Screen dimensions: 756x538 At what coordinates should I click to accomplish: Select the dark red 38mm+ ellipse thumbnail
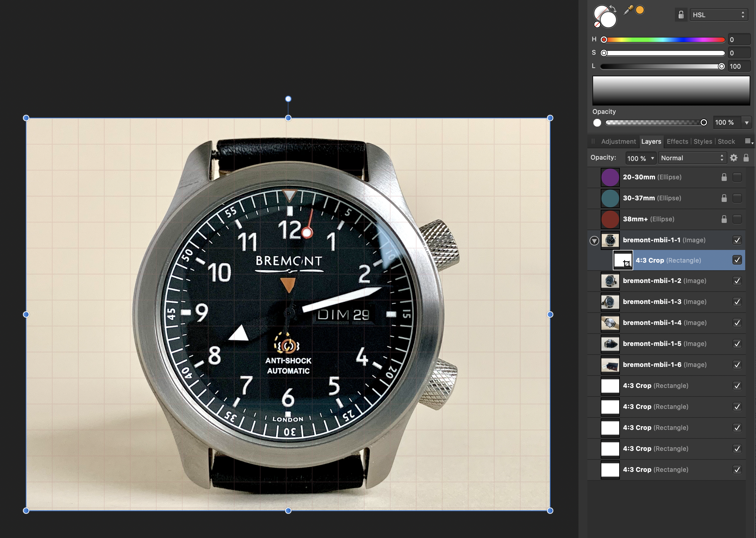pos(610,219)
